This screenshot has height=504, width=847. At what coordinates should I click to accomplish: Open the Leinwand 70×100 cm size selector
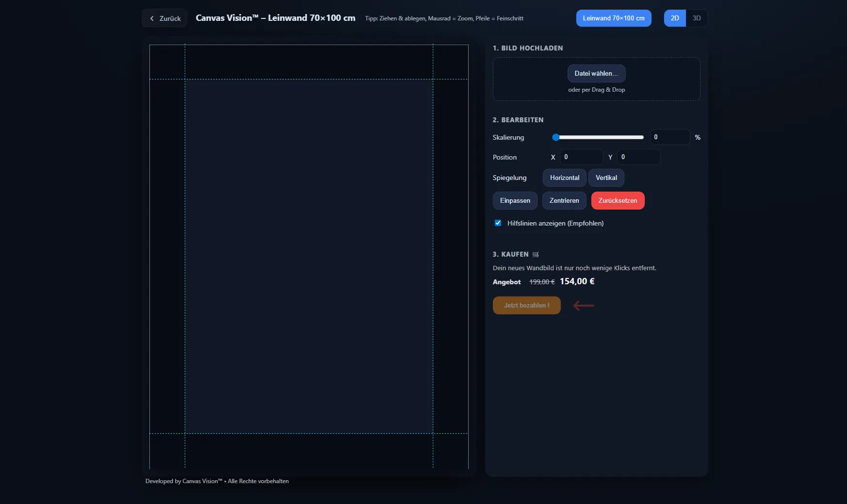pyautogui.click(x=614, y=18)
